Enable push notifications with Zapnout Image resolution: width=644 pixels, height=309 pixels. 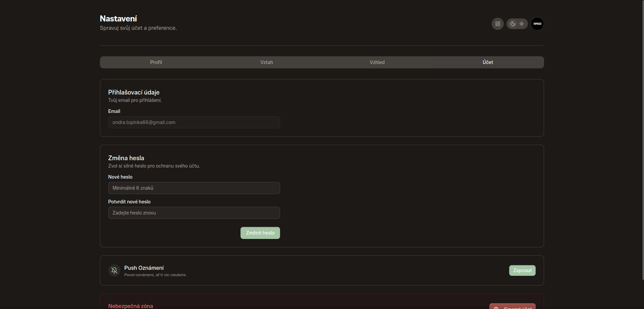click(522, 270)
